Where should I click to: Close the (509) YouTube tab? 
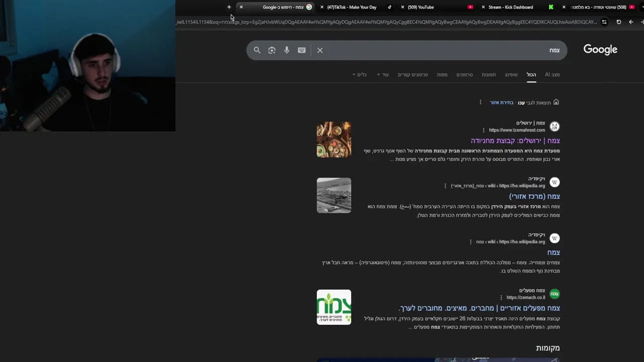click(x=403, y=7)
